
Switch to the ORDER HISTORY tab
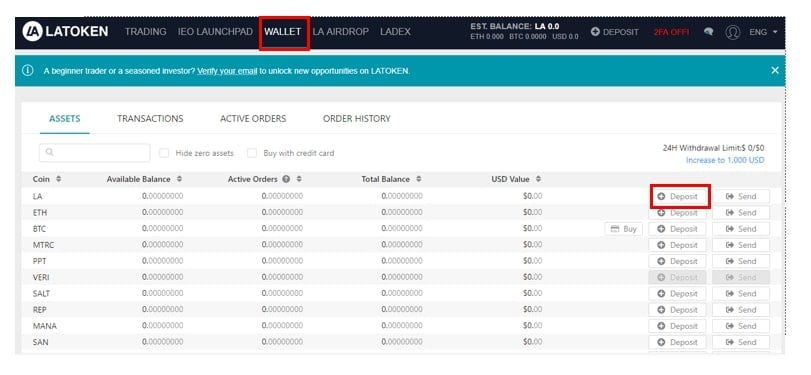click(x=357, y=118)
